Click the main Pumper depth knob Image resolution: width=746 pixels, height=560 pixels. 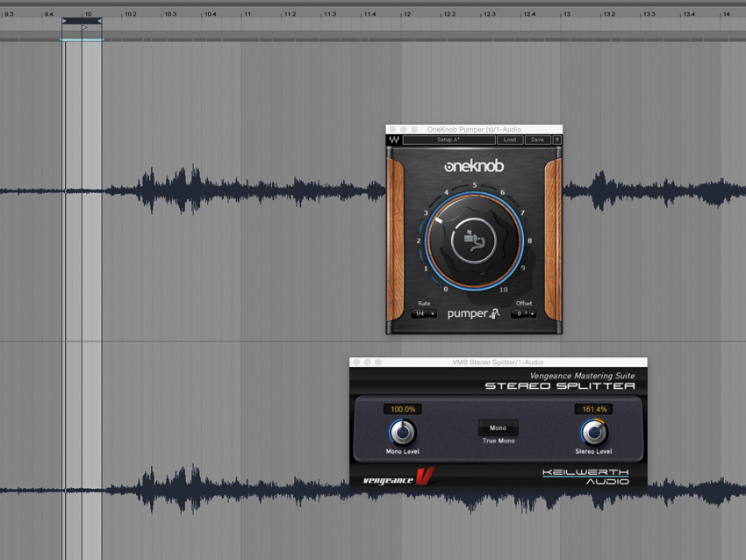coord(474,241)
